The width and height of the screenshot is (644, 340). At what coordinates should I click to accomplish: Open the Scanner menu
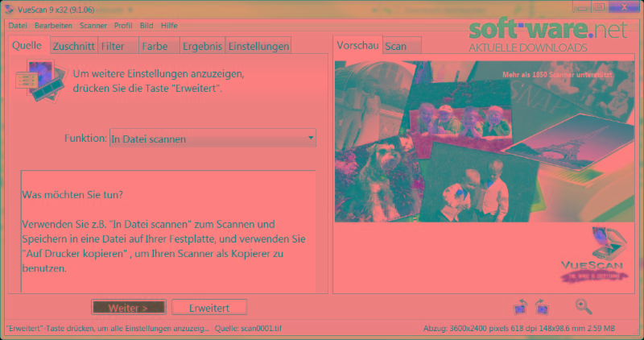click(x=93, y=26)
